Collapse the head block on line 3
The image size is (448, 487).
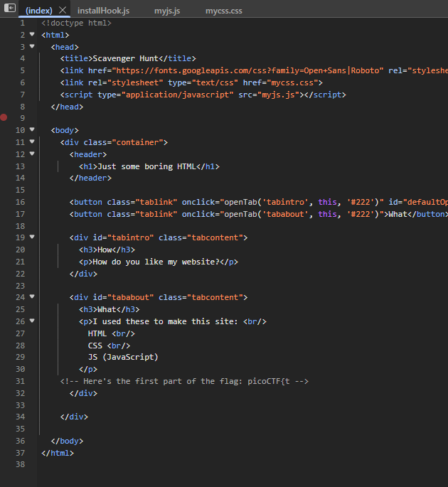pyautogui.click(x=32, y=46)
